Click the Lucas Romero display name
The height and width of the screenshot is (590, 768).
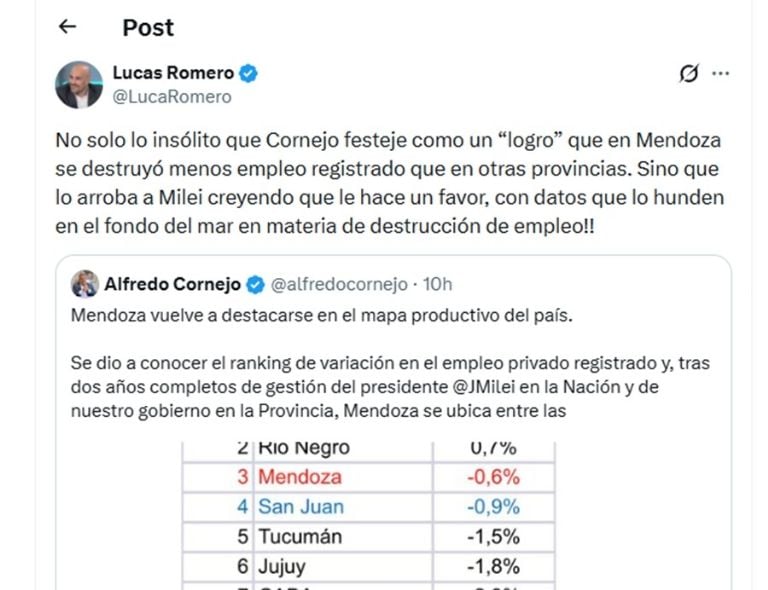(x=173, y=73)
